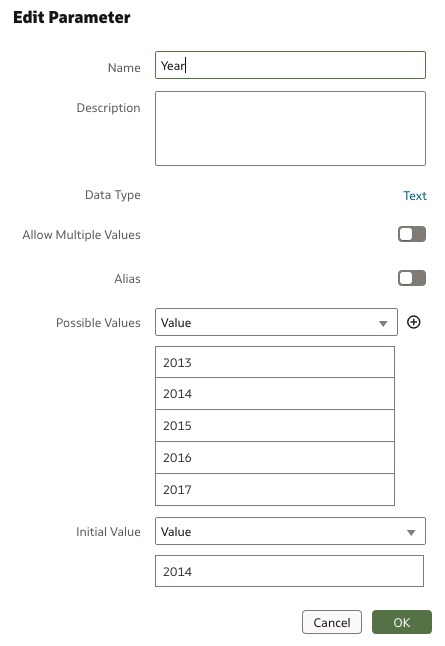This screenshot has width=445, height=646.
Task: Change the Text data type link
Action: point(415,196)
